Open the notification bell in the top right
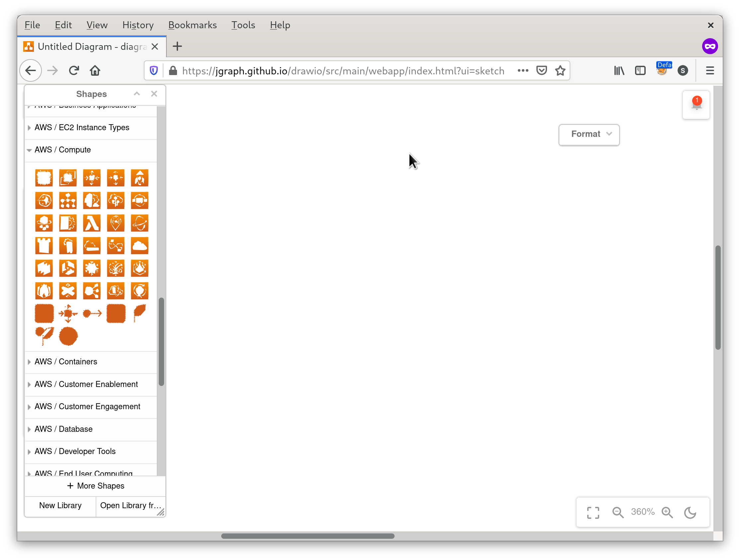The height and width of the screenshot is (560, 740). click(696, 105)
